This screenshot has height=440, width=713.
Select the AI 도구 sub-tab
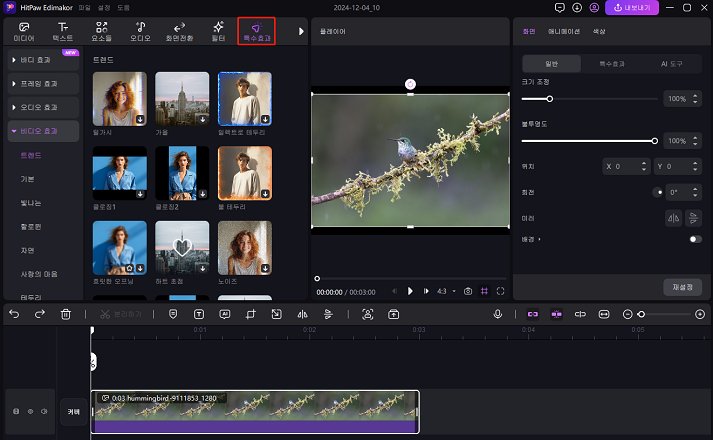pyautogui.click(x=672, y=64)
